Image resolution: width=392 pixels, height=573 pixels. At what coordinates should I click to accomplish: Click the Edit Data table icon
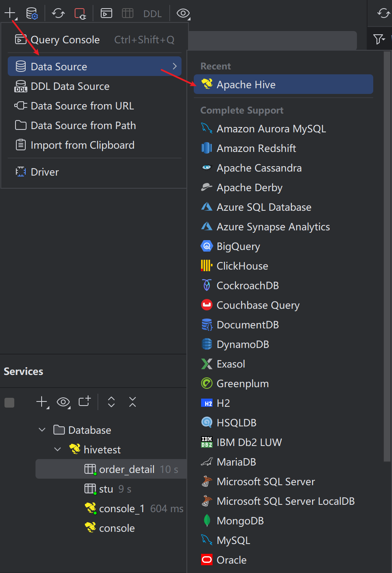(x=128, y=13)
